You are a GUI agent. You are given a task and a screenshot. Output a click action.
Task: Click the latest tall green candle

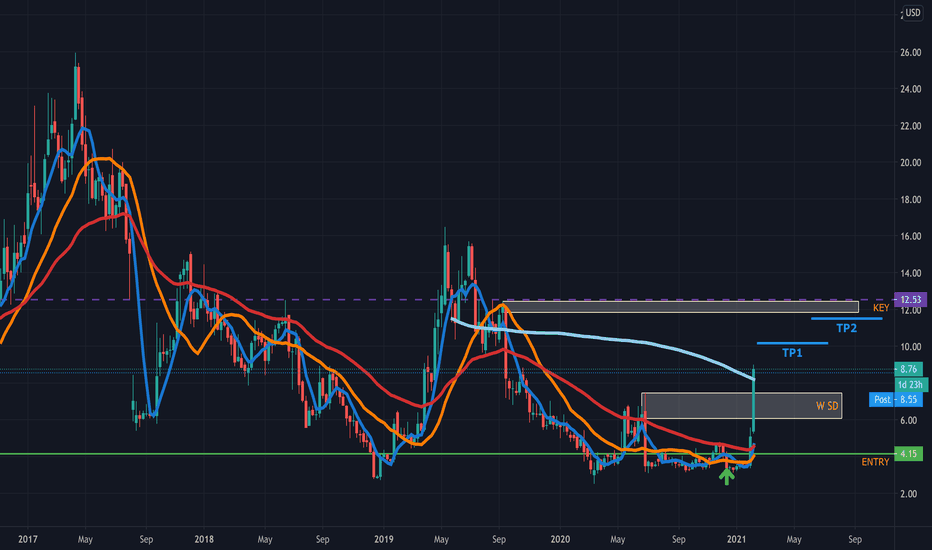[x=754, y=401]
